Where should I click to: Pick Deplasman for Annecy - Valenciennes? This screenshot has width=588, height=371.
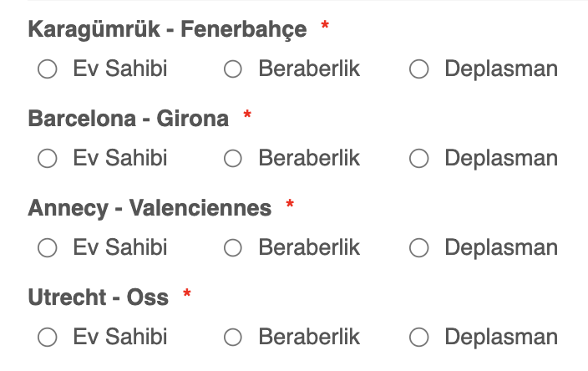coord(419,247)
